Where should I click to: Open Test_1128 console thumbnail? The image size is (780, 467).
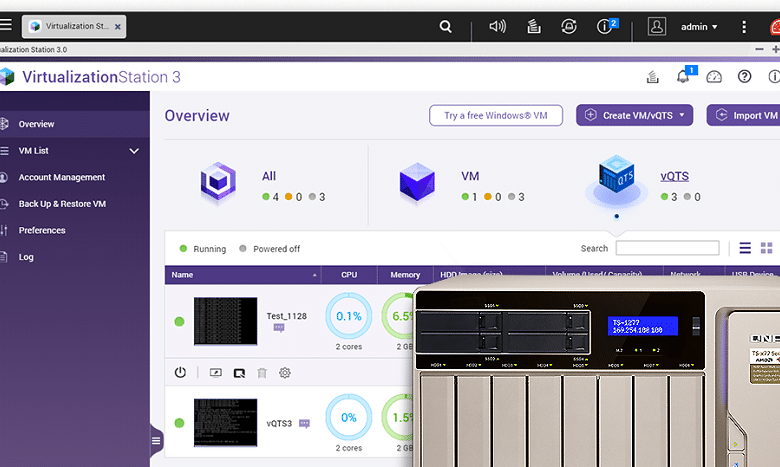coord(225,321)
